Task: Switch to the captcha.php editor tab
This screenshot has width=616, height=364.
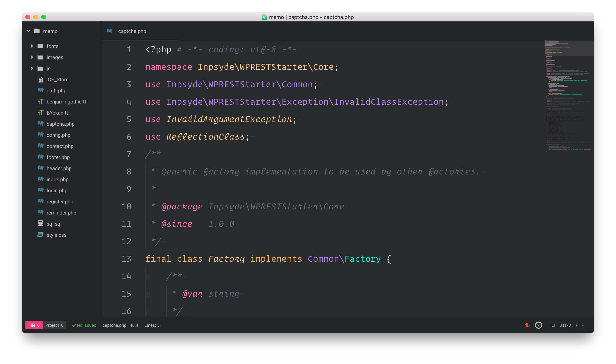Action: [x=132, y=31]
